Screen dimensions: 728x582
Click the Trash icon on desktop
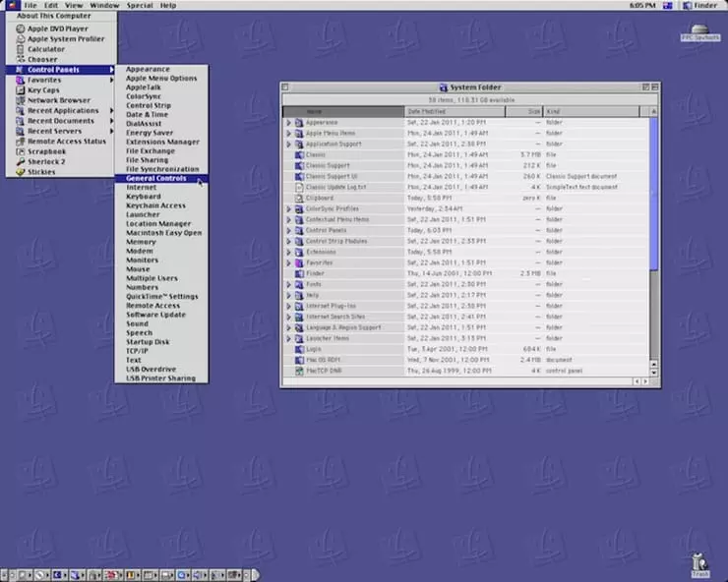pyautogui.click(x=699, y=560)
